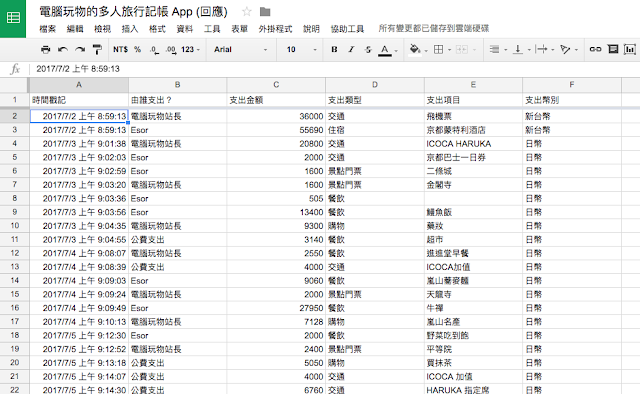Select row 10 header
Screen dimensions: 640x394
pyautogui.click(x=15, y=226)
